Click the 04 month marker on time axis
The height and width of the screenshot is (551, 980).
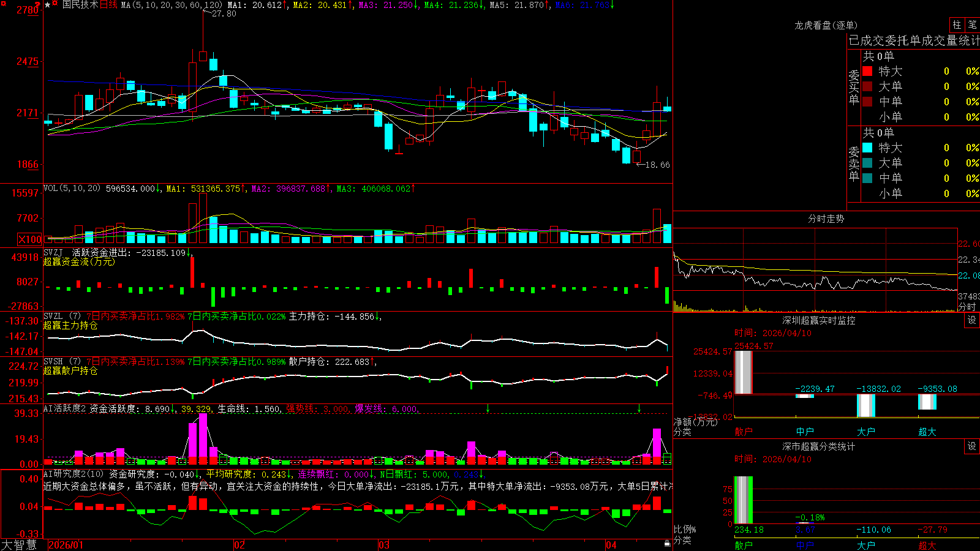[611, 545]
